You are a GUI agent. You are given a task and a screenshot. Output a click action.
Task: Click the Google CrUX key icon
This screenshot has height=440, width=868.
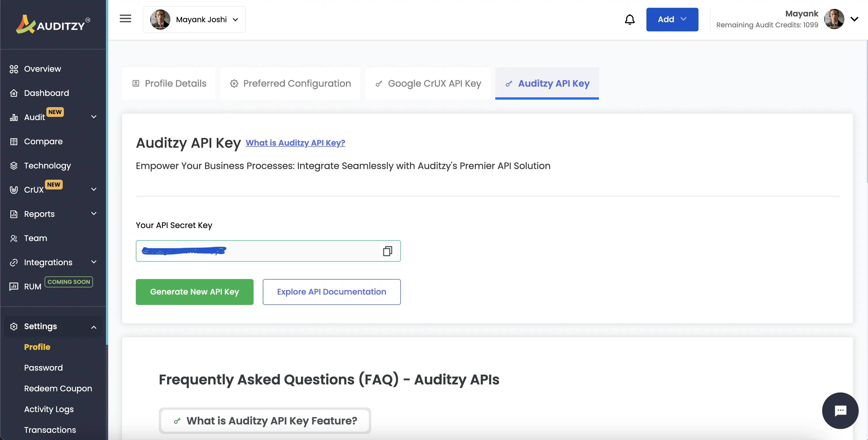[379, 83]
